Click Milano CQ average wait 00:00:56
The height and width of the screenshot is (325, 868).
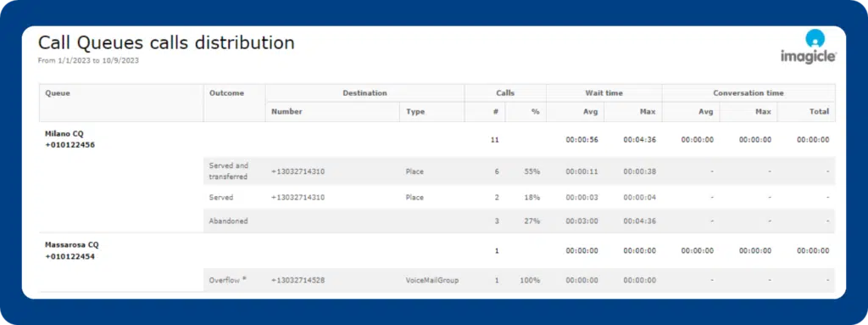click(581, 140)
